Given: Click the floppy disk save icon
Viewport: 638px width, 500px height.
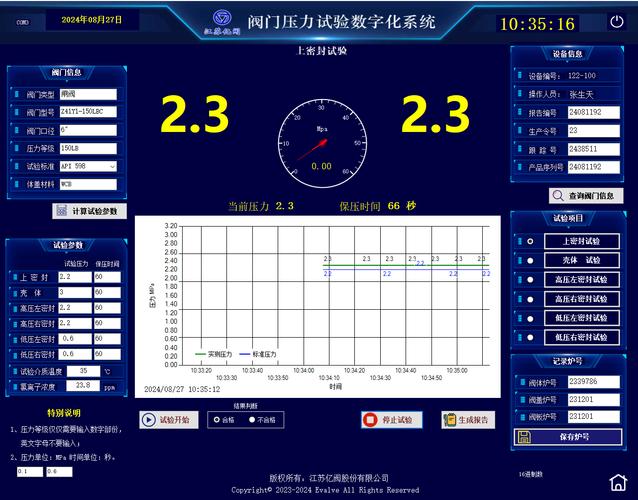Looking at the screenshot, I should coord(524,437).
